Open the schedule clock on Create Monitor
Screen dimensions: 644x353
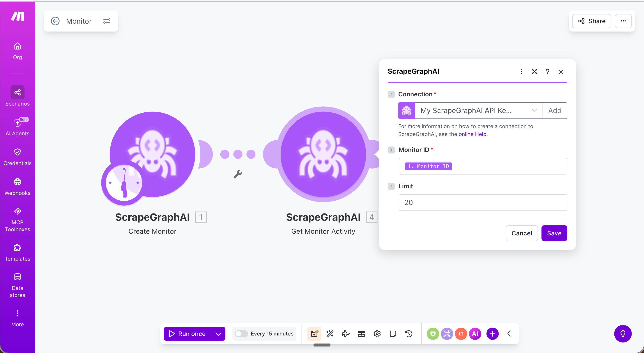point(124,183)
